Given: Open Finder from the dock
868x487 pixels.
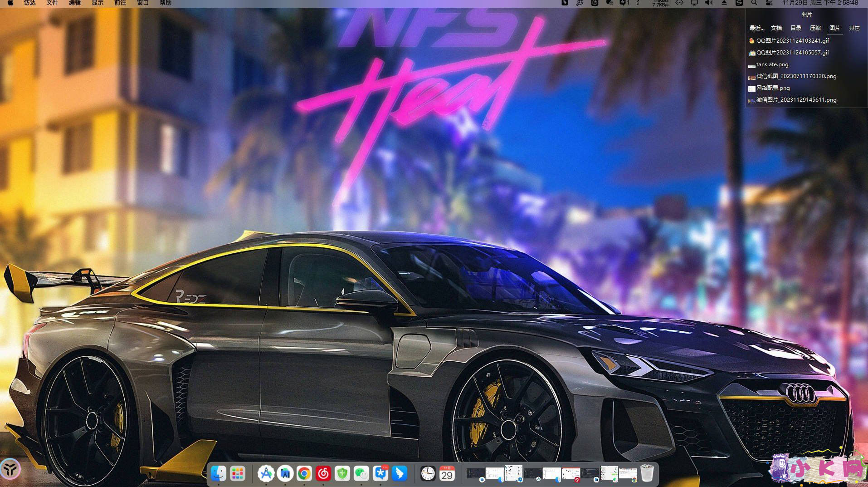Looking at the screenshot, I should [x=219, y=473].
